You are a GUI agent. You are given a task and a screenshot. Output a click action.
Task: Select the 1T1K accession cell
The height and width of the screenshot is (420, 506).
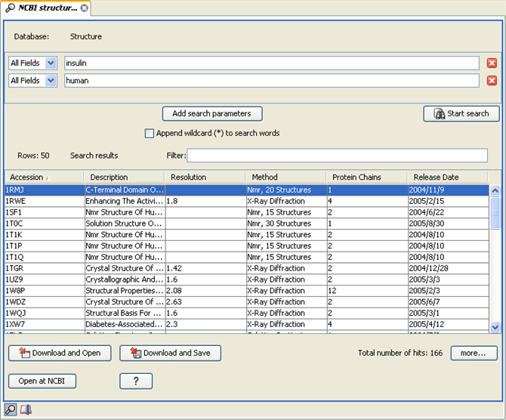pyautogui.click(x=45, y=235)
